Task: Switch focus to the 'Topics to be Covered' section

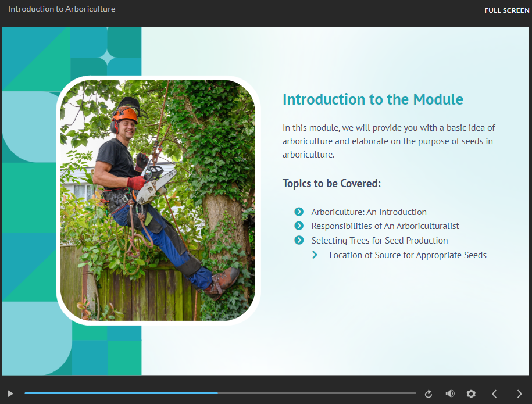Action: click(331, 183)
